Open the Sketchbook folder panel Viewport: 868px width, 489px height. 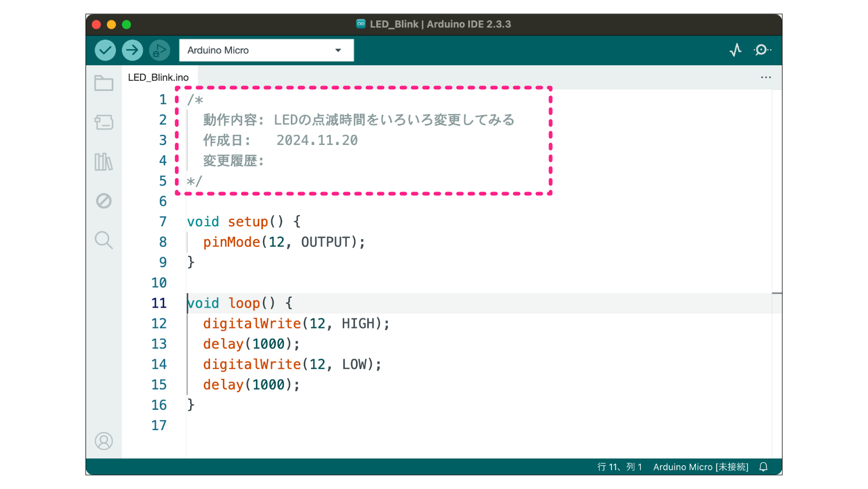point(104,83)
